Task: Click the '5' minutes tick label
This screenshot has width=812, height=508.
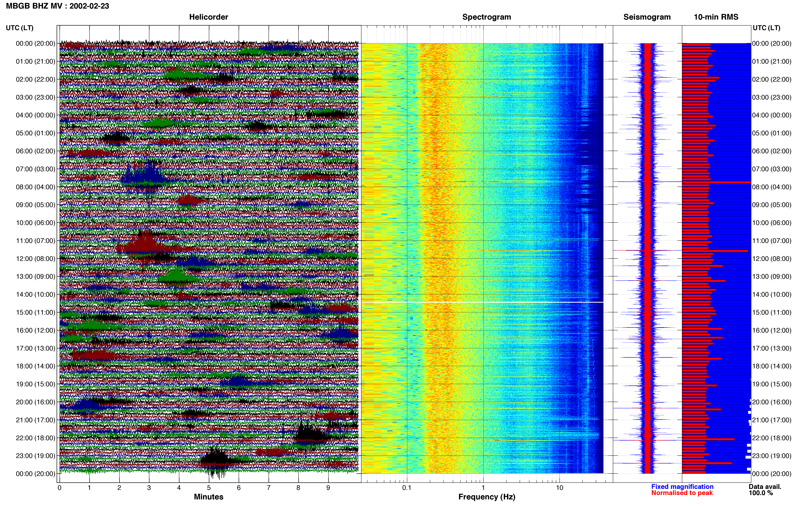Action: click(209, 488)
